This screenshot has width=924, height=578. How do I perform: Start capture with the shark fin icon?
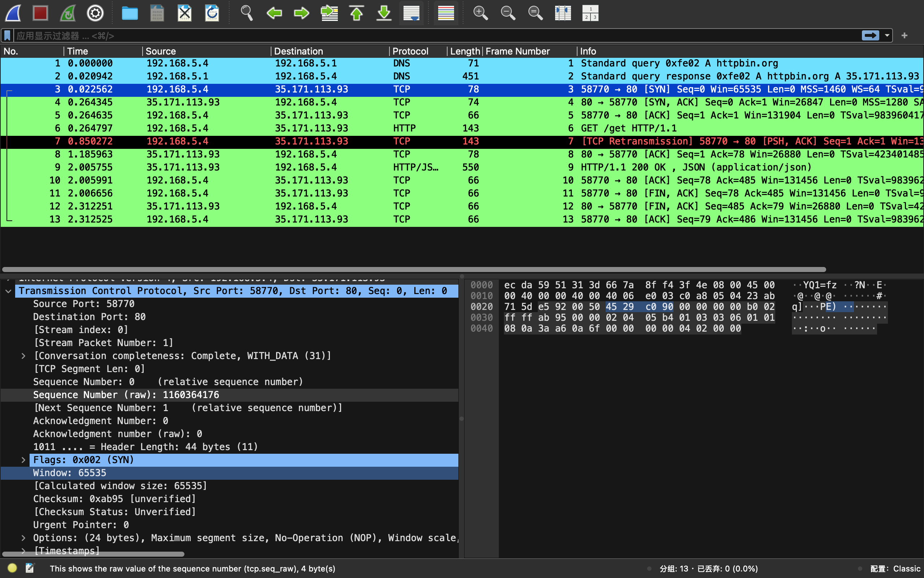pyautogui.click(x=13, y=13)
